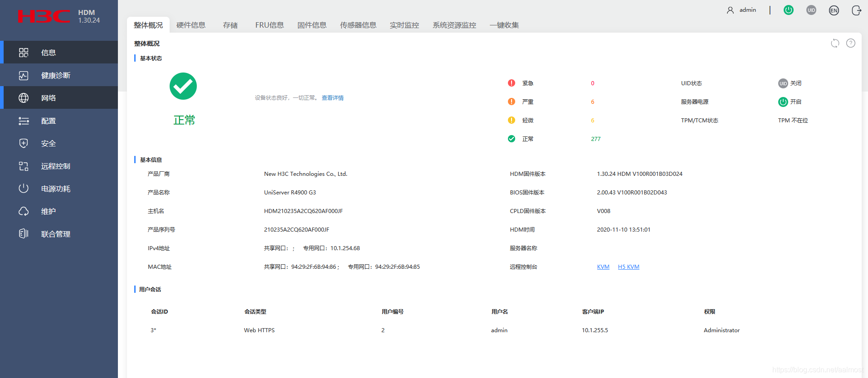Open the 一键收集 tab
The height and width of the screenshot is (378, 868).
pyautogui.click(x=504, y=25)
